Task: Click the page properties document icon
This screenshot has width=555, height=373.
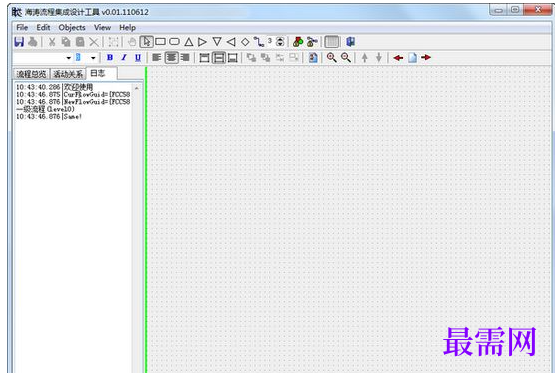Action: (313, 57)
